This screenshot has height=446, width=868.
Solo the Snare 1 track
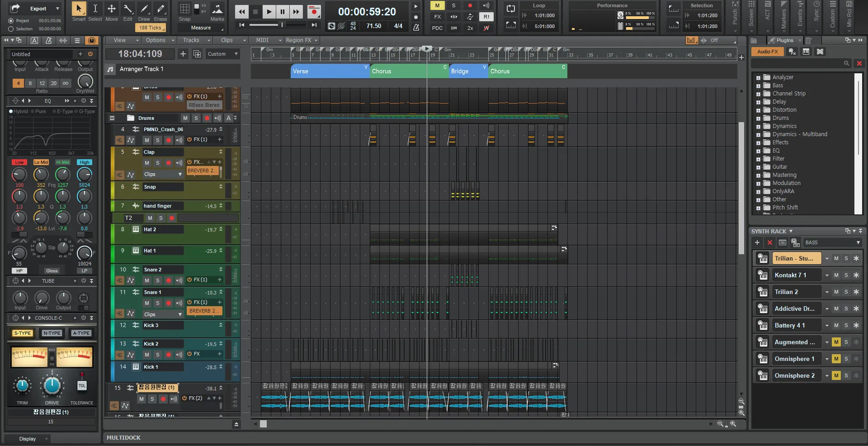click(157, 303)
